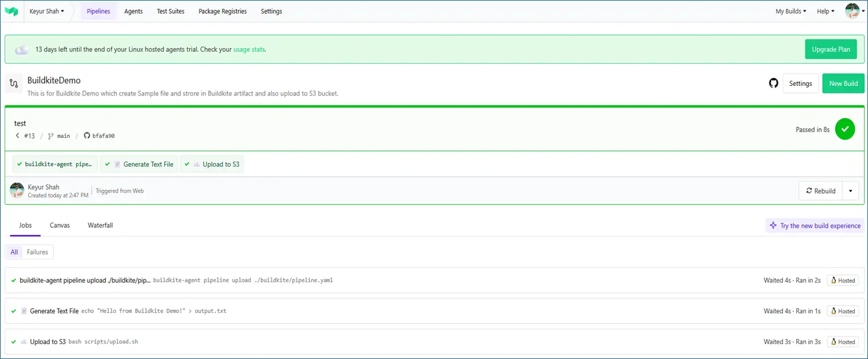Click the green build passed checkmark icon
Screen dimensions: 868x359
pos(845,129)
